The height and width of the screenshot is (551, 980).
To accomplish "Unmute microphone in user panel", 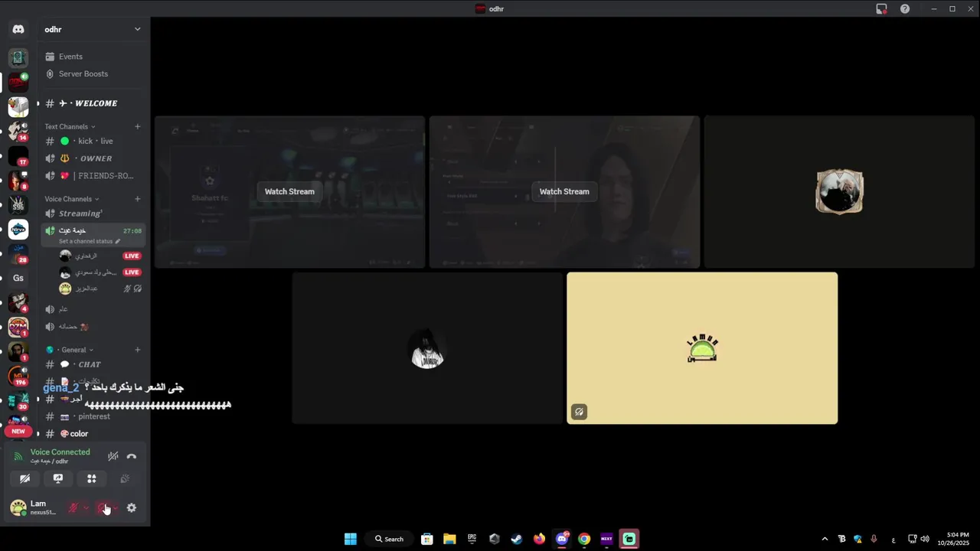I will click(73, 507).
